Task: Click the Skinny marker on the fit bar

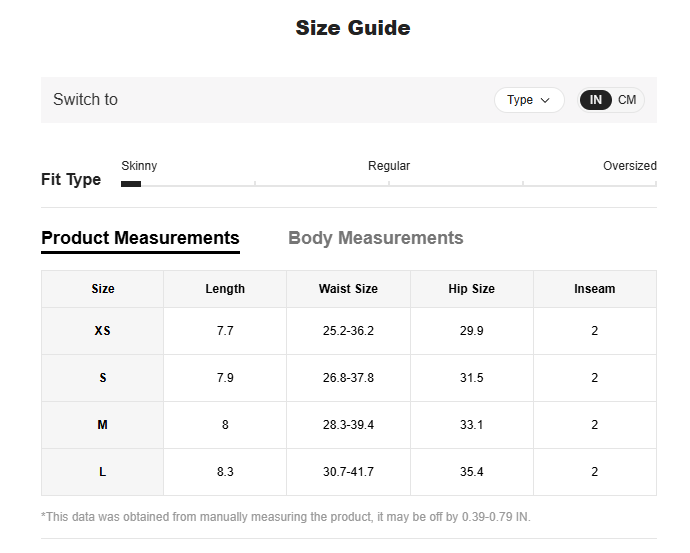Action: click(x=131, y=184)
